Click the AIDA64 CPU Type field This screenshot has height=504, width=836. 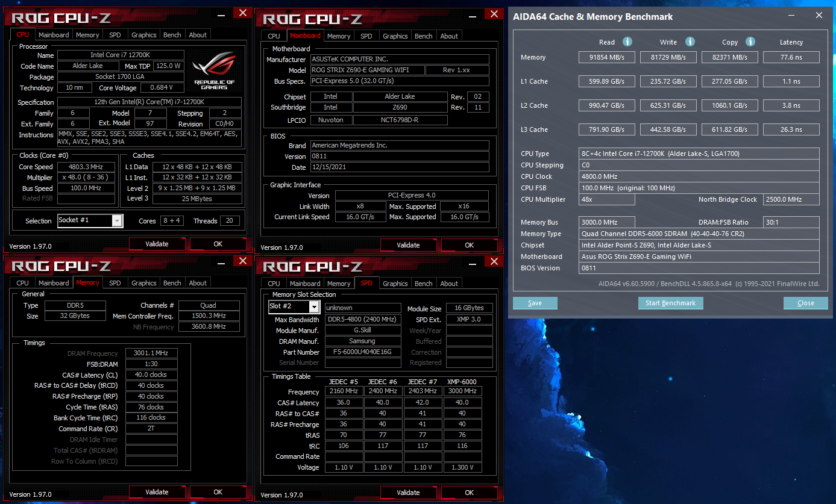point(699,154)
